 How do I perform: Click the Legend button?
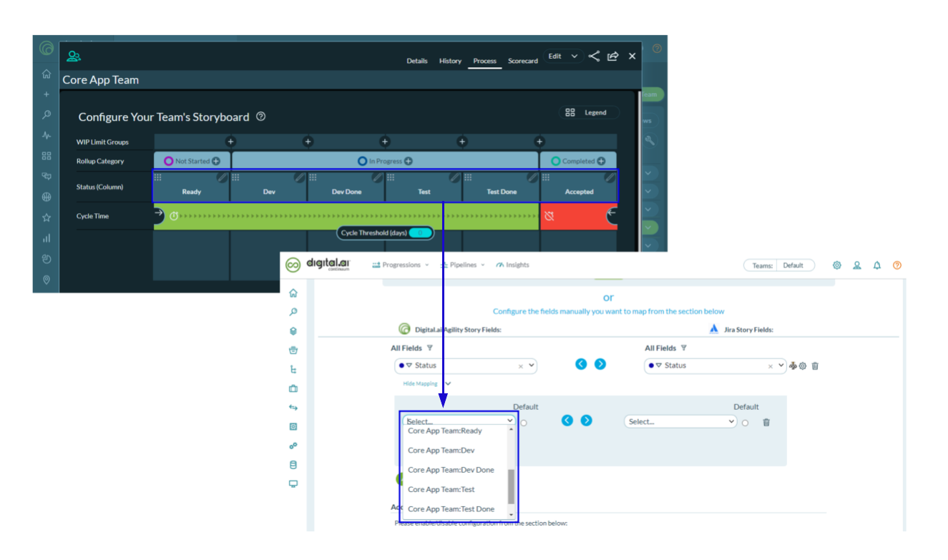[x=589, y=112]
